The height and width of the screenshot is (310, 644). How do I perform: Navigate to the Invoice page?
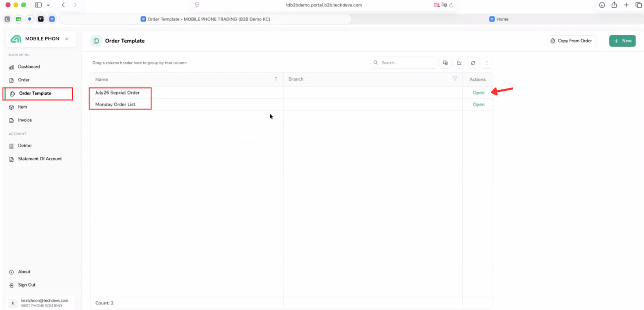tap(25, 120)
